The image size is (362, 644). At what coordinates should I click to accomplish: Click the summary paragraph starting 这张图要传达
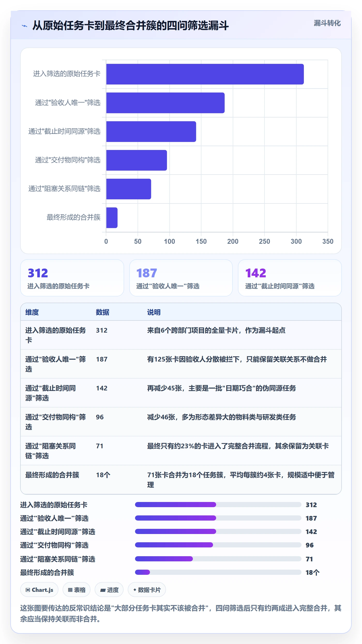(181, 614)
